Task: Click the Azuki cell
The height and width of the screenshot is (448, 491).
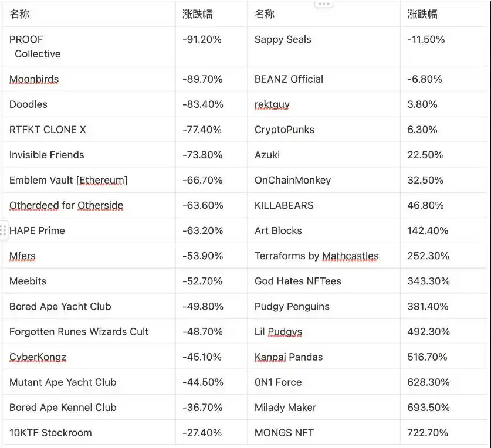Action: 324,155
